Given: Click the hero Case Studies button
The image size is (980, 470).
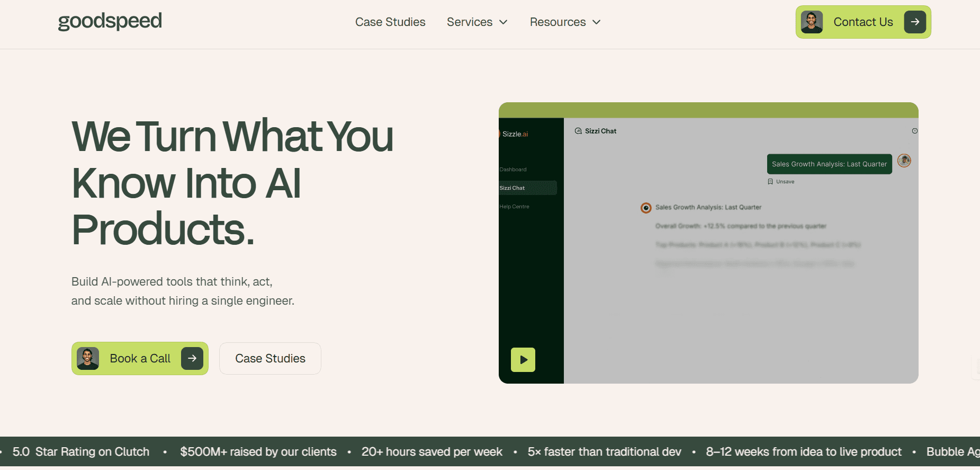Looking at the screenshot, I should (x=270, y=358).
